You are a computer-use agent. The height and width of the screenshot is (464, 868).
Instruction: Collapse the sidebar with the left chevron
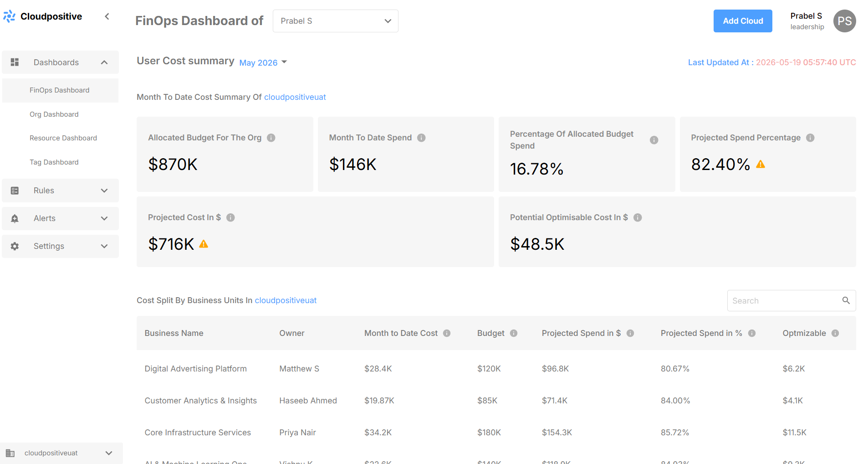click(x=107, y=16)
